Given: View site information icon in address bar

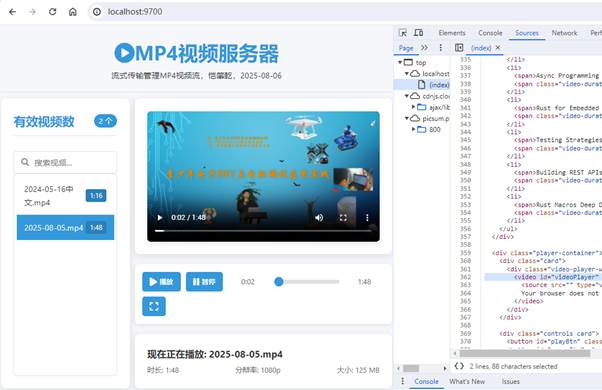Looking at the screenshot, I should point(97,12).
